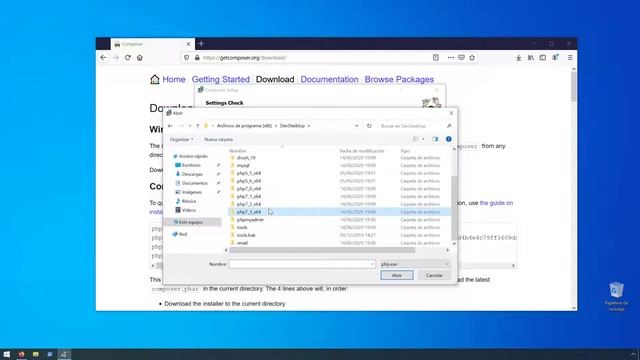The width and height of the screenshot is (640, 360).
Task: Change the view layout icon in dialog
Action: [x=416, y=139]
